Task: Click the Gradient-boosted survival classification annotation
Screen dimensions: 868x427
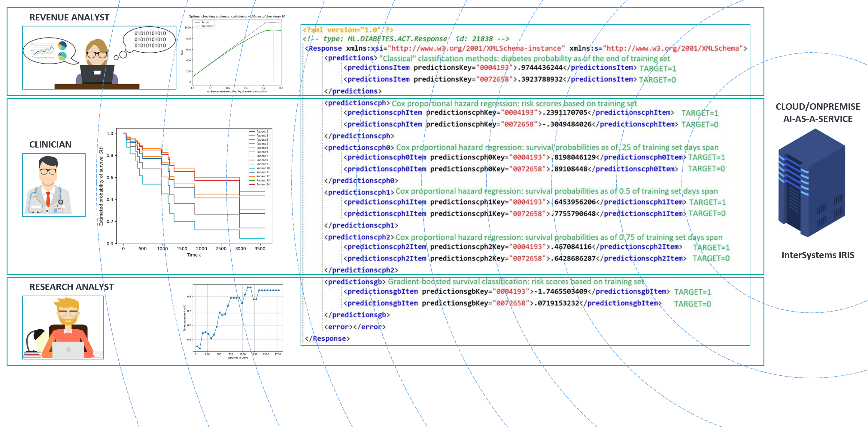Action: 516,281
